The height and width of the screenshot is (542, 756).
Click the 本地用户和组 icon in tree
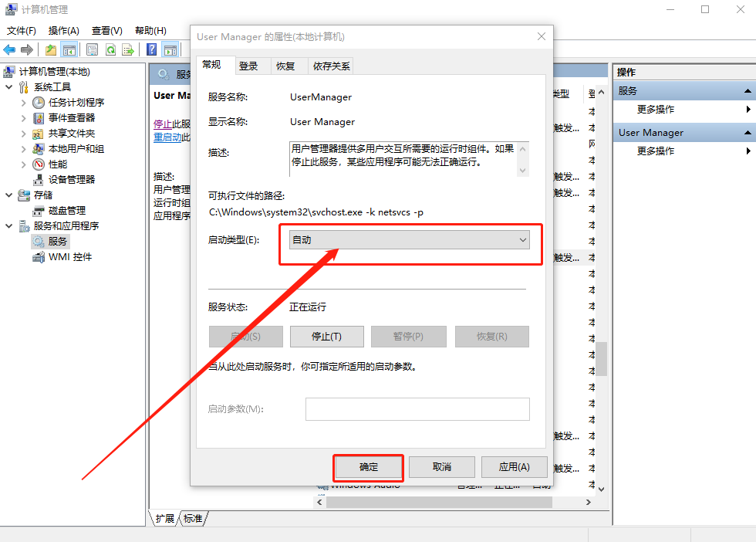[39, 149]
